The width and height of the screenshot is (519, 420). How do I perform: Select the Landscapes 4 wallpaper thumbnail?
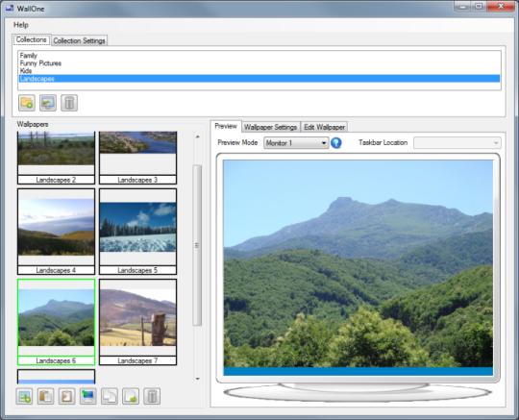(x=56, y=232)
